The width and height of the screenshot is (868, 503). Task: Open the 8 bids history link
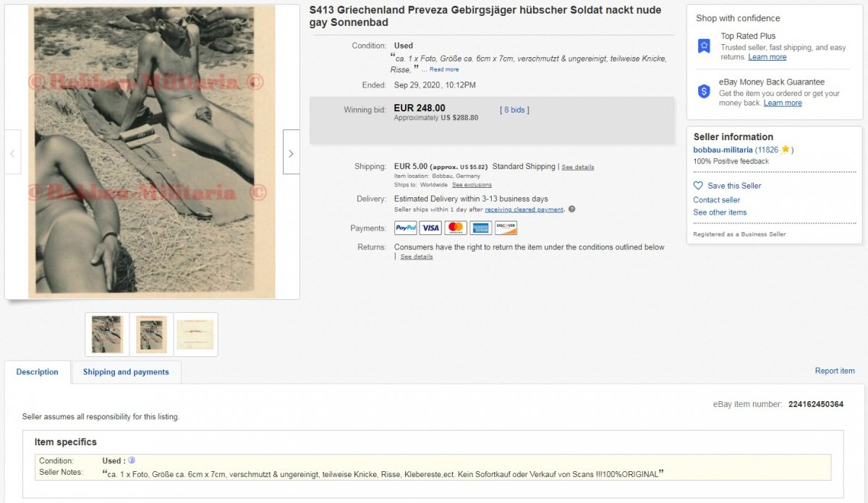(x=514, y=110)
